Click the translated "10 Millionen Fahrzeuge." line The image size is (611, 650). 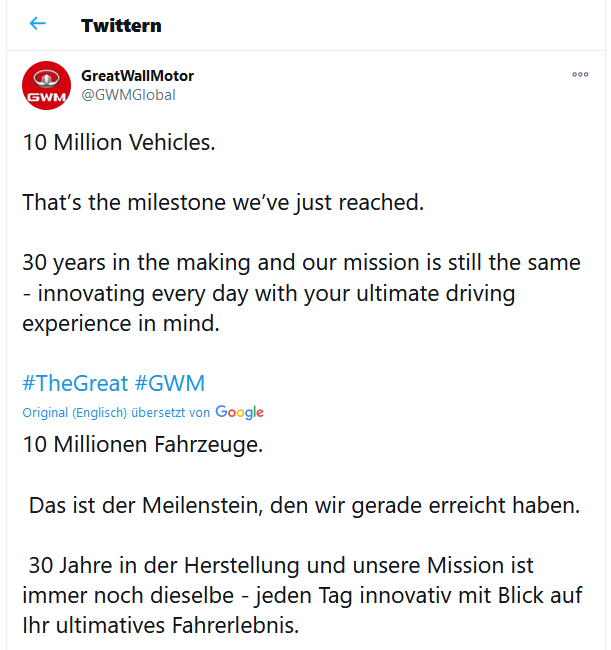[143, 444]
